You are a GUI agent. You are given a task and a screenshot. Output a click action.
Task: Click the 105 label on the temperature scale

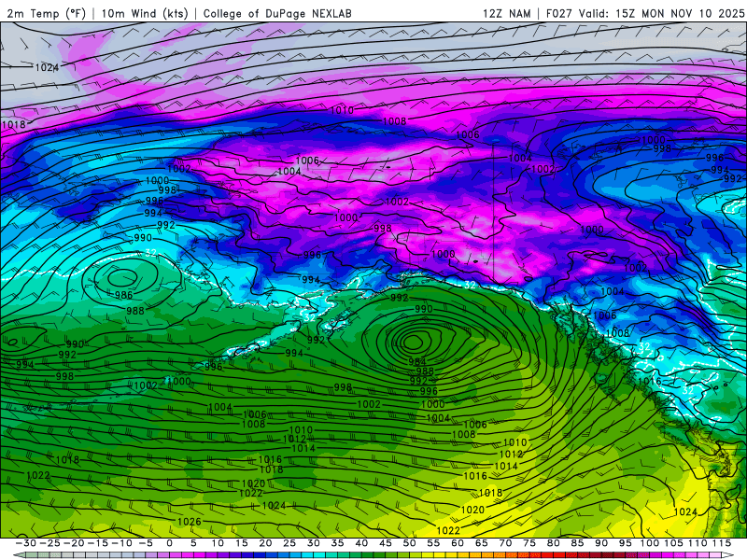(673, 543)
